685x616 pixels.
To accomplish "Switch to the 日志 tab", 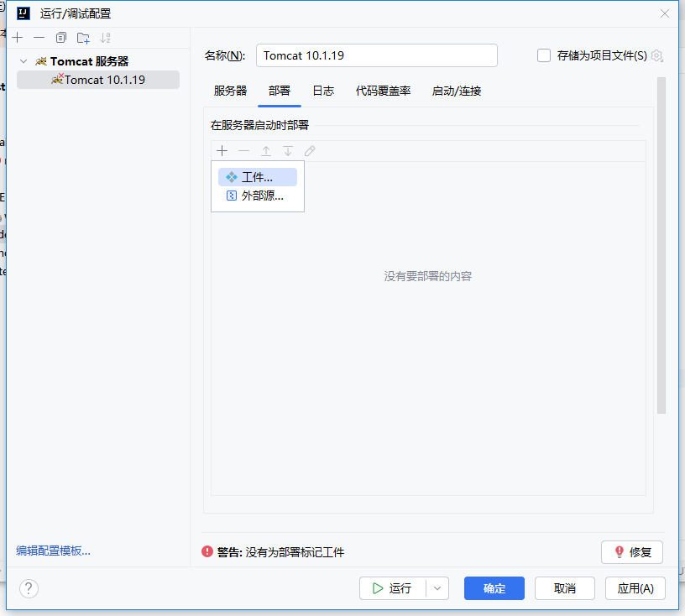I will 322,91.
